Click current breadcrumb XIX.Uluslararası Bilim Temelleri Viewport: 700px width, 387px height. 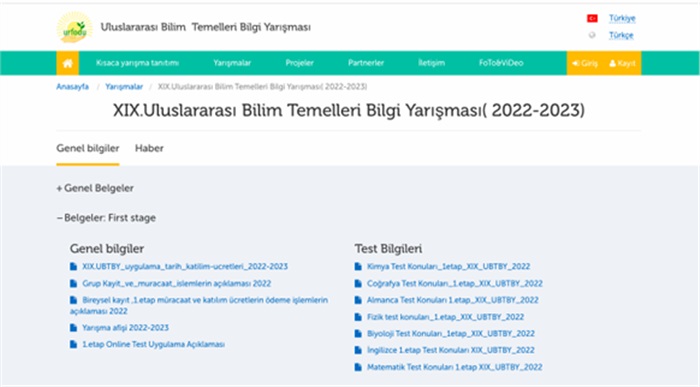[262, 87]
